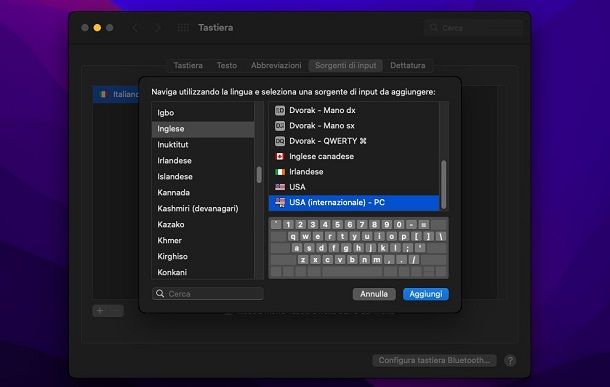Click the Cerca search field in dialog

pyautogui.click(x=208, y=294)
